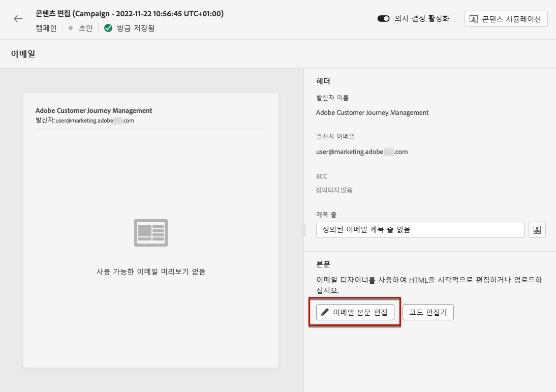Click 사용 가능한 이메일 미리보기 없음 text
The height and width of the screenshot is (392, 556).
151,272
